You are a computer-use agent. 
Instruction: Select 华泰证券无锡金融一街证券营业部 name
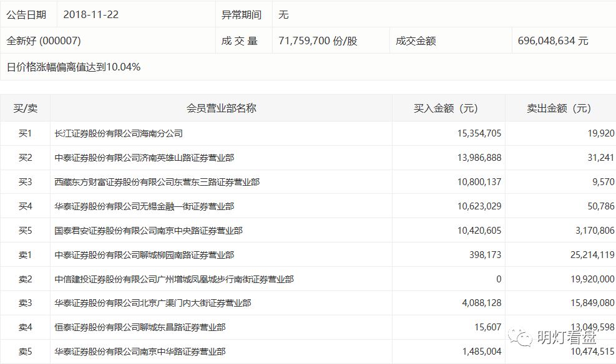click(144, 206)
